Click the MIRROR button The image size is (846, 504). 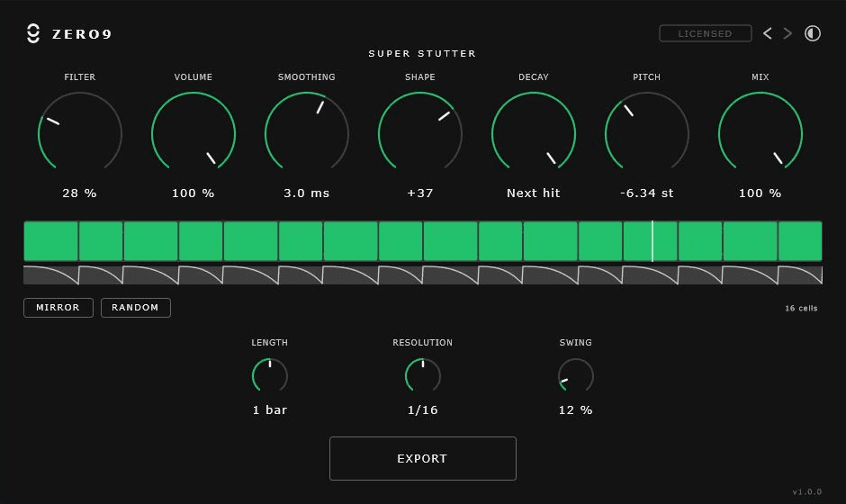(58, 308)
